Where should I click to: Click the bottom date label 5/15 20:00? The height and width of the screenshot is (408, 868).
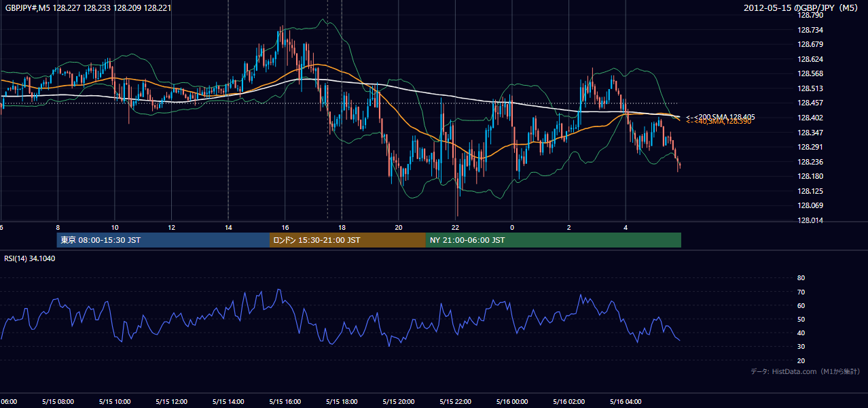point(398,402)
